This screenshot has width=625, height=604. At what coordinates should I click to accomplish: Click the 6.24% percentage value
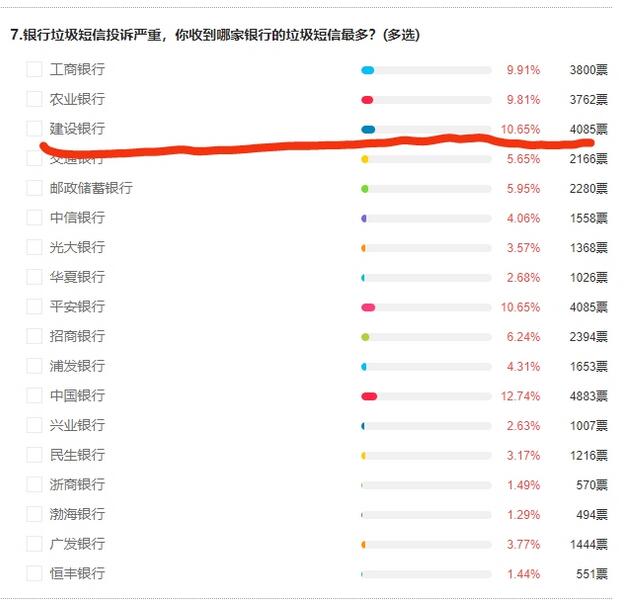523,337
